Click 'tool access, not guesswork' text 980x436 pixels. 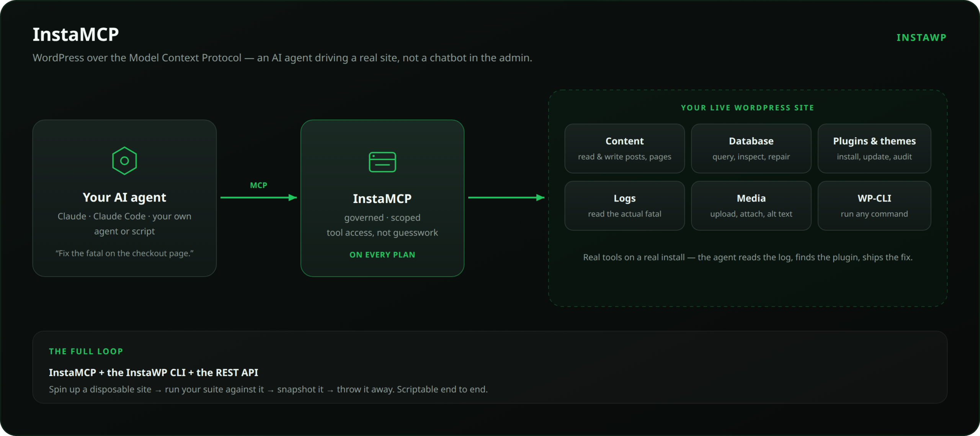[382, 233]
